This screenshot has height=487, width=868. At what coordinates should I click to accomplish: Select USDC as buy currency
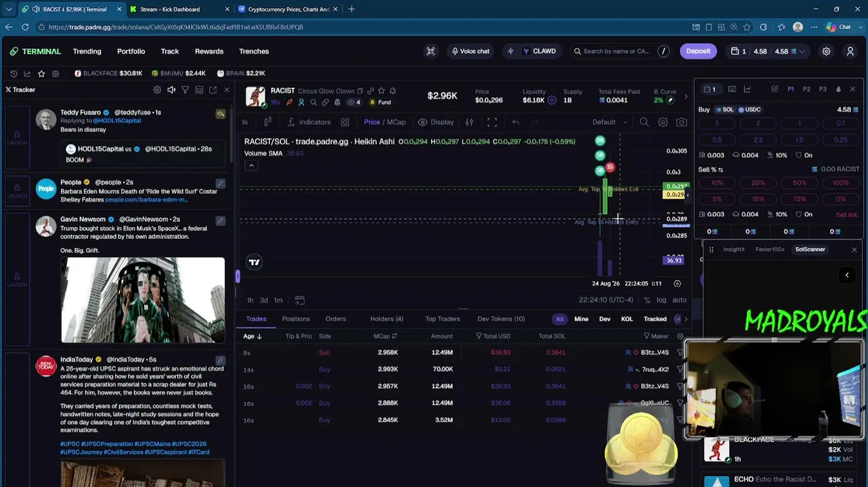pyautogui.click(x=750, y=110)
